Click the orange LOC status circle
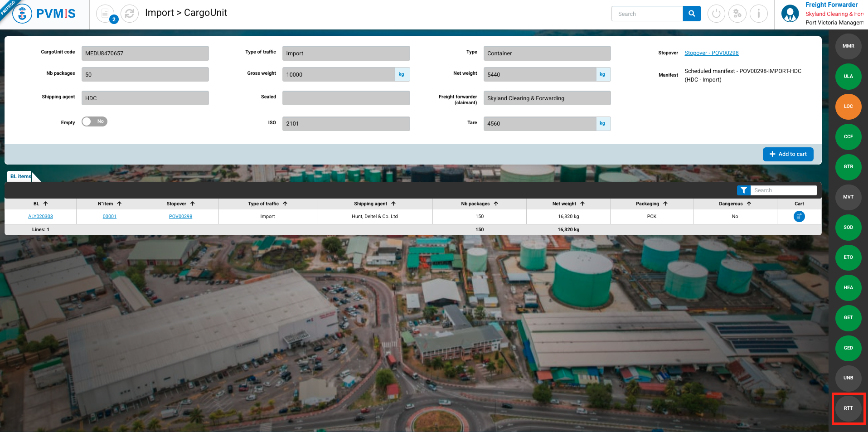The image size is (868, 432). pos(848,107)
